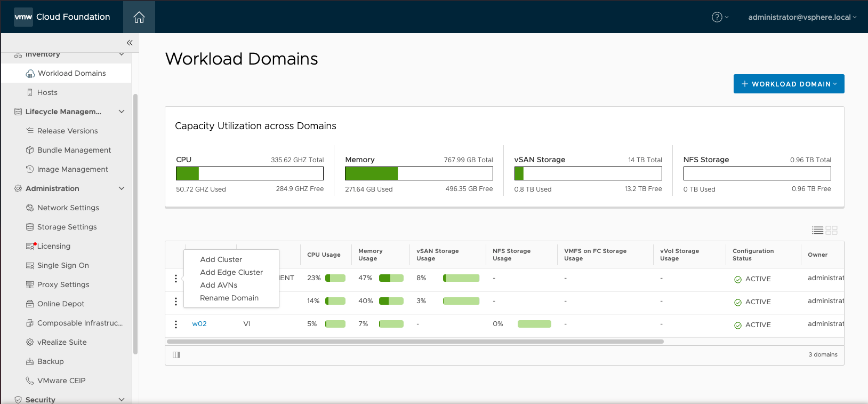The height and width of the screenshot is (404, 868).
Task: Open Network Settings page
Action: (68, 208)
